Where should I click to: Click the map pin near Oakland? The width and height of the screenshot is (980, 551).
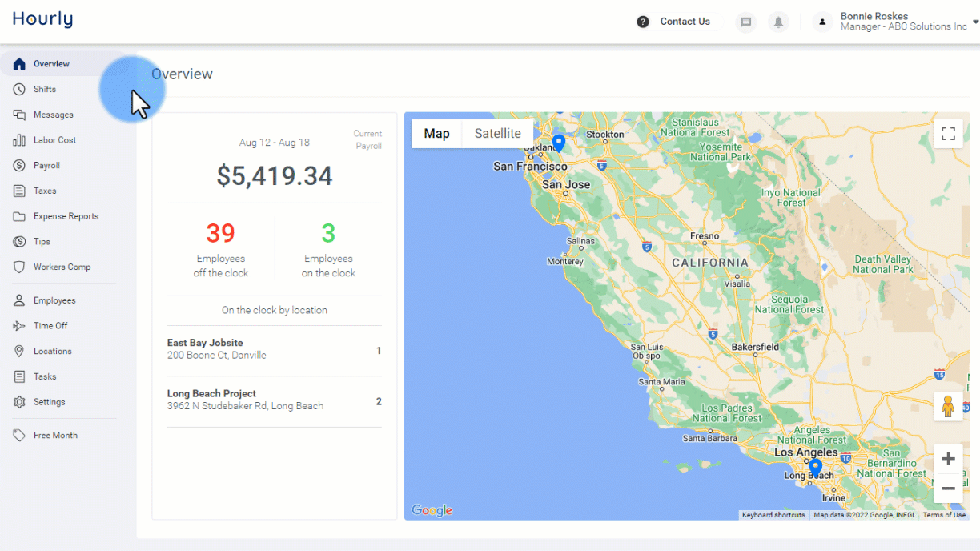[559, 143]
